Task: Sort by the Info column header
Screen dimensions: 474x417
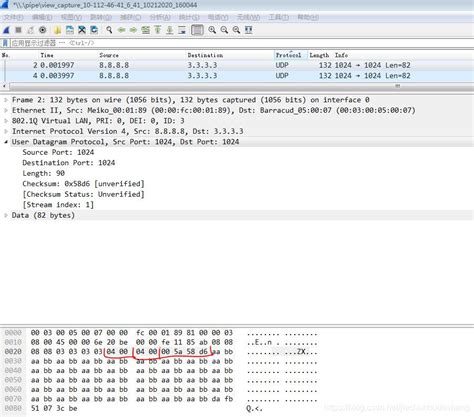Action: click(341, 55)
